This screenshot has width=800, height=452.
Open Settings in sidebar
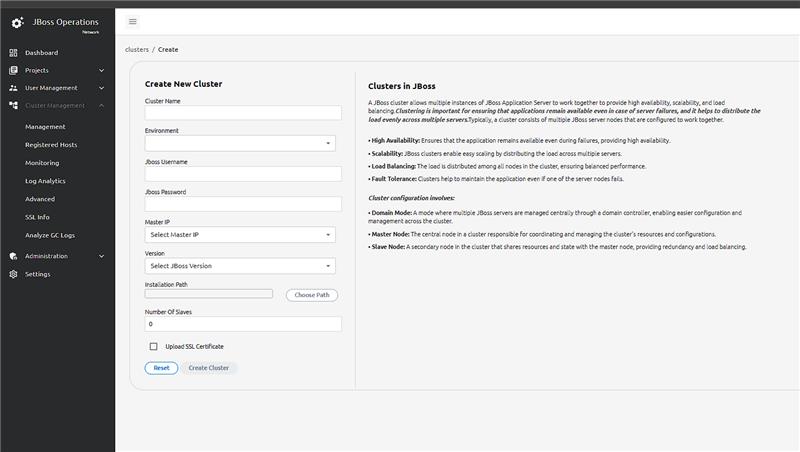(37, 274)
